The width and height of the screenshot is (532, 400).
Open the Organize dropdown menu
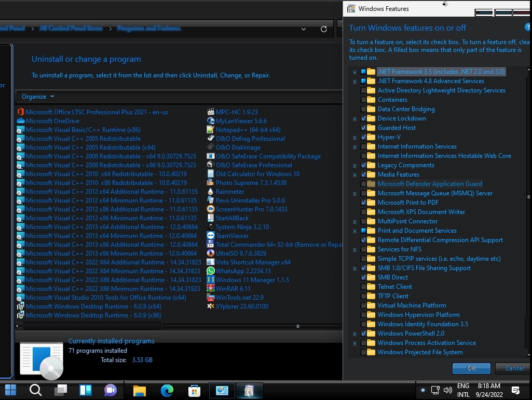38,97
